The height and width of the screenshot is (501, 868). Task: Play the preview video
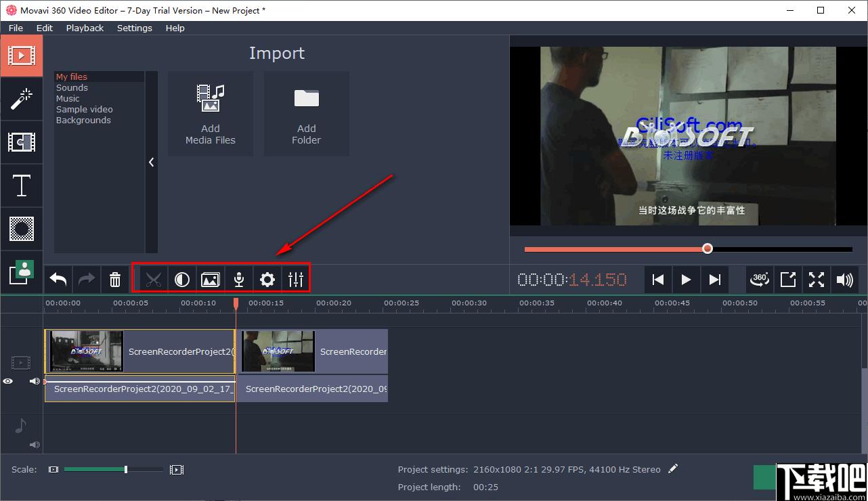686,279
